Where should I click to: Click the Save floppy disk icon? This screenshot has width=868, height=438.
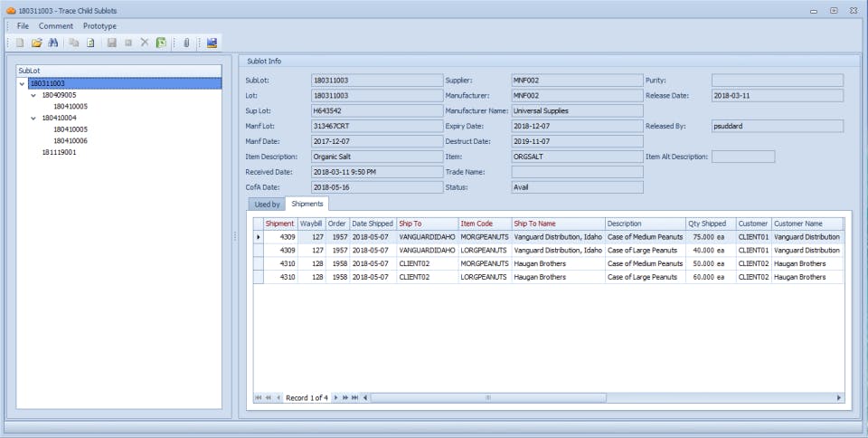coord(112,43)
